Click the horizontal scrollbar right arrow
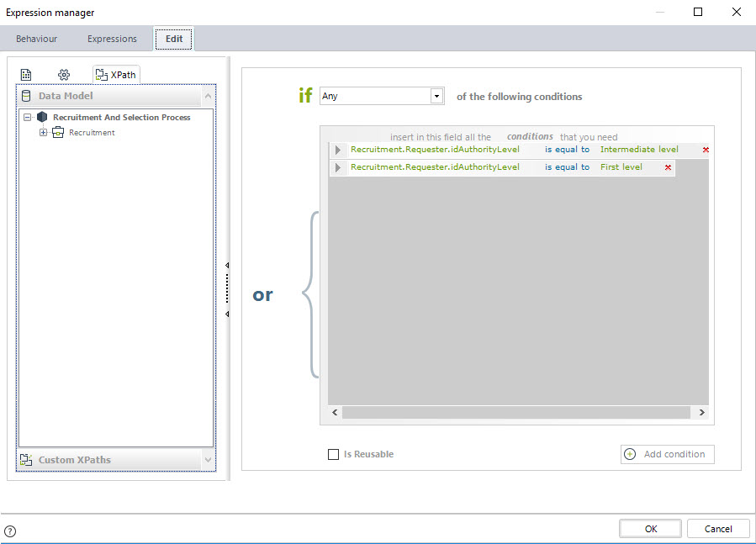This screenshot has width=756, height=544. click(701, 412)
